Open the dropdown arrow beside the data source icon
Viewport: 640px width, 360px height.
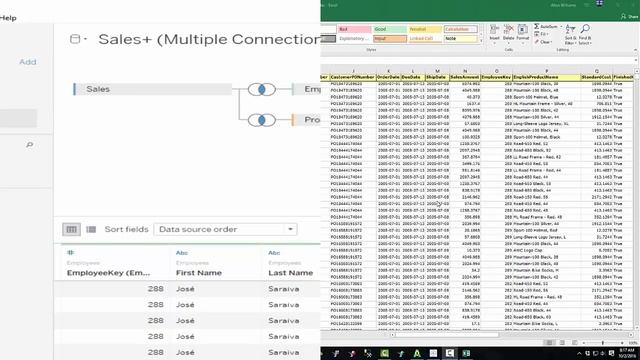[85, 39]
